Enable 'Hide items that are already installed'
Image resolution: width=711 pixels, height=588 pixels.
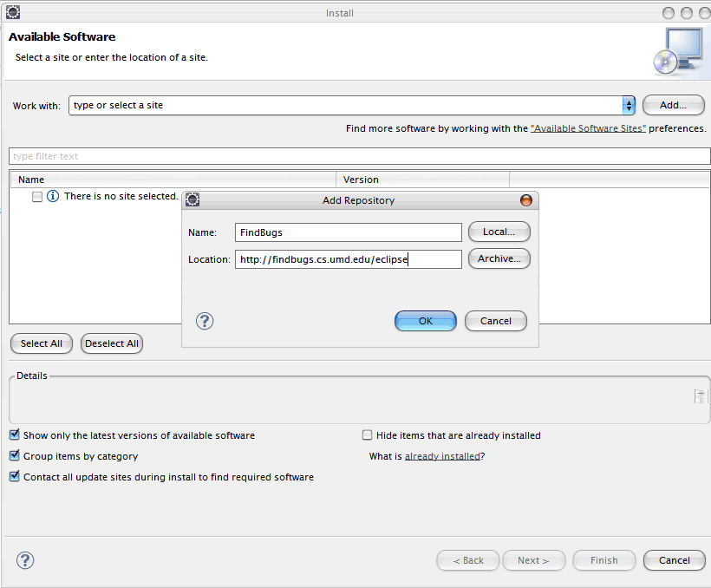pyautogui.click(x=368, y=435)
